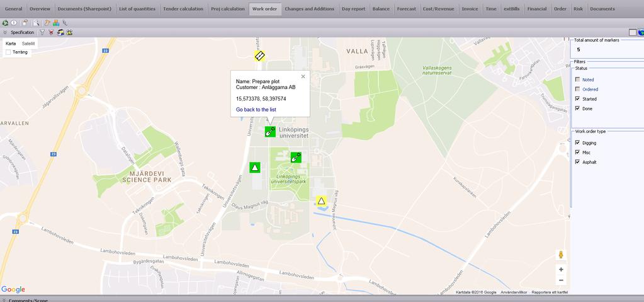The width and height of the screenshot is (644, 302).
Task: Open the List of quantities tab
Action: click(137, 9)
